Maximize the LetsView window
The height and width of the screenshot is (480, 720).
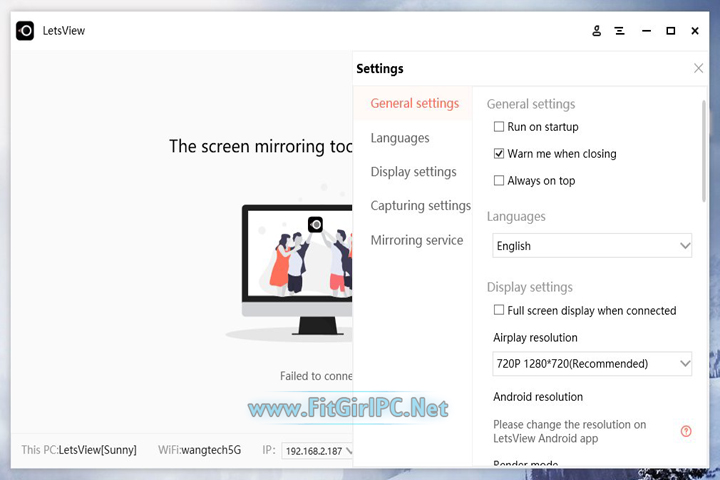pyautogui.click(x=671, y=31)
